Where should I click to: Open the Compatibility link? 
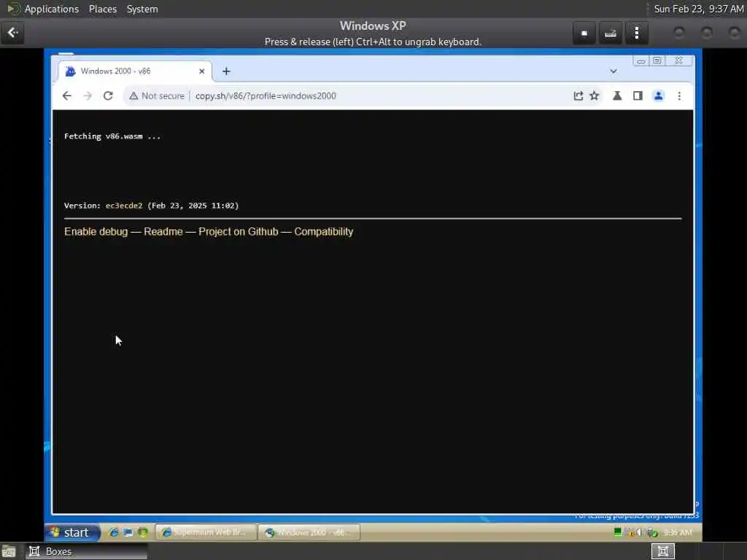(323, 231)
